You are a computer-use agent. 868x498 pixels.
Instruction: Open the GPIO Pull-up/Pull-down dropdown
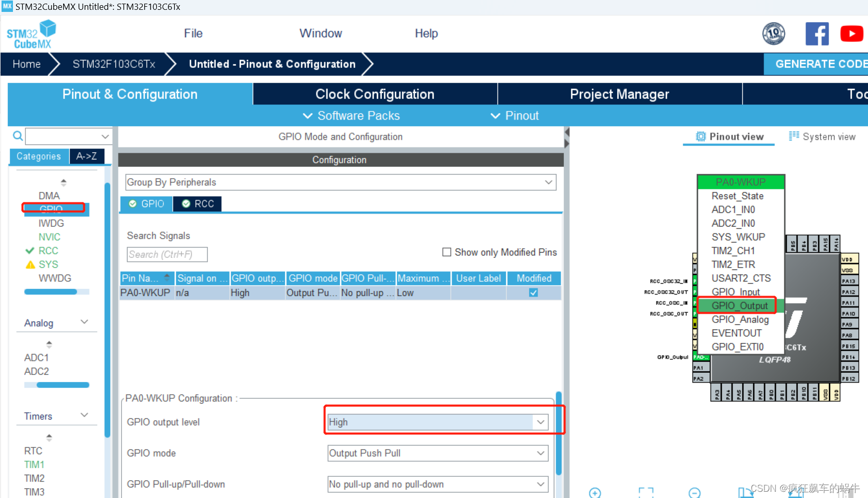[438, 485]
